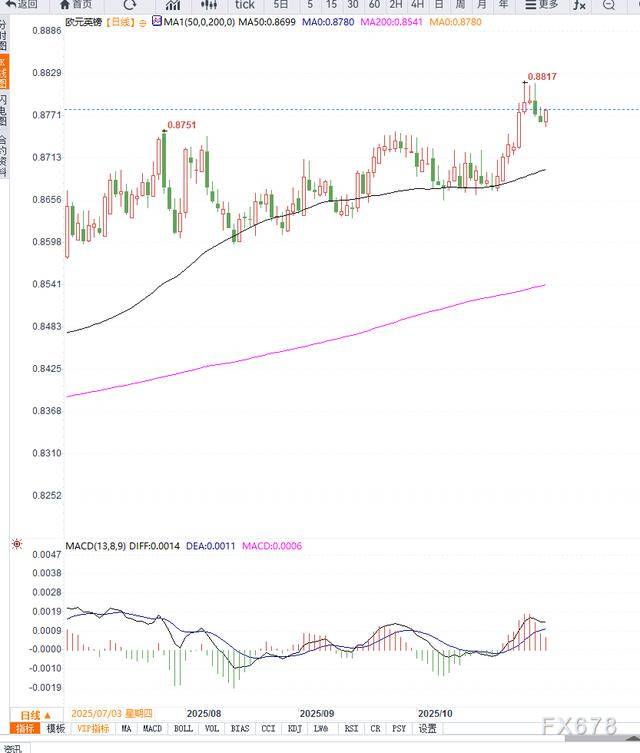
Task: Open MACD settings sun icon
Action: click(x=16, y=545)
